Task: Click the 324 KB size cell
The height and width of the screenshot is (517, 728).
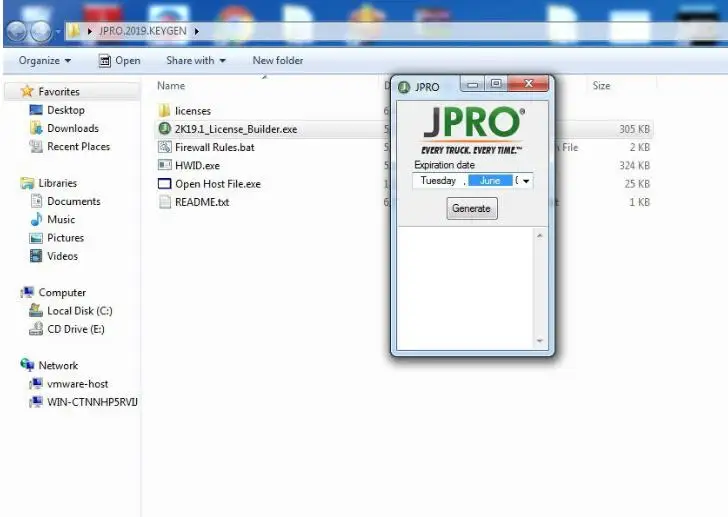Action: click(x=634, y=165)
